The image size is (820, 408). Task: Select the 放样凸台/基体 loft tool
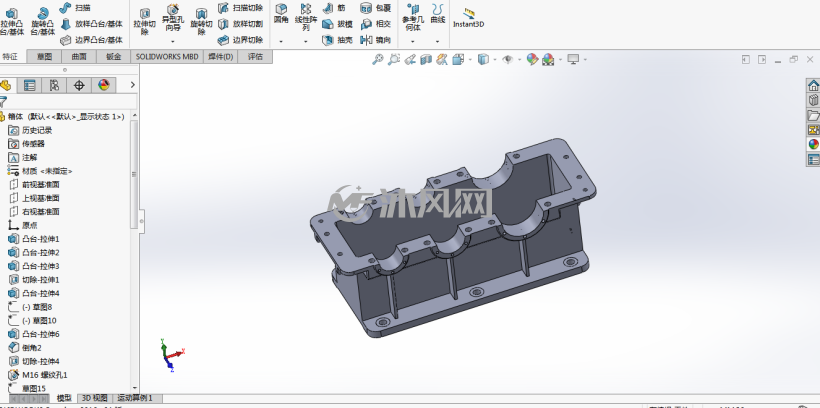pyautogui.click(x=92, y=24)
